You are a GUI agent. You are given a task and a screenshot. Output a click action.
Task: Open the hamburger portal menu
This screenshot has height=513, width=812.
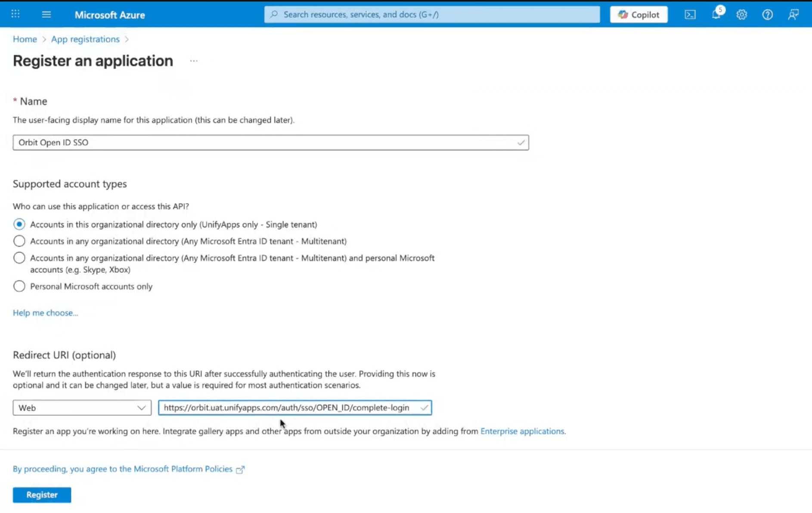pos(46,15)
